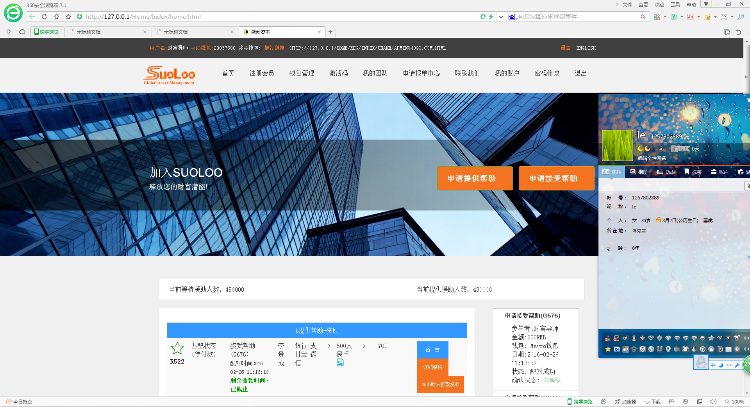Open the cloud icon beside the tabs
Viewport: 750px width, 407px height.
pyautogui.click(x=22, y=32)
